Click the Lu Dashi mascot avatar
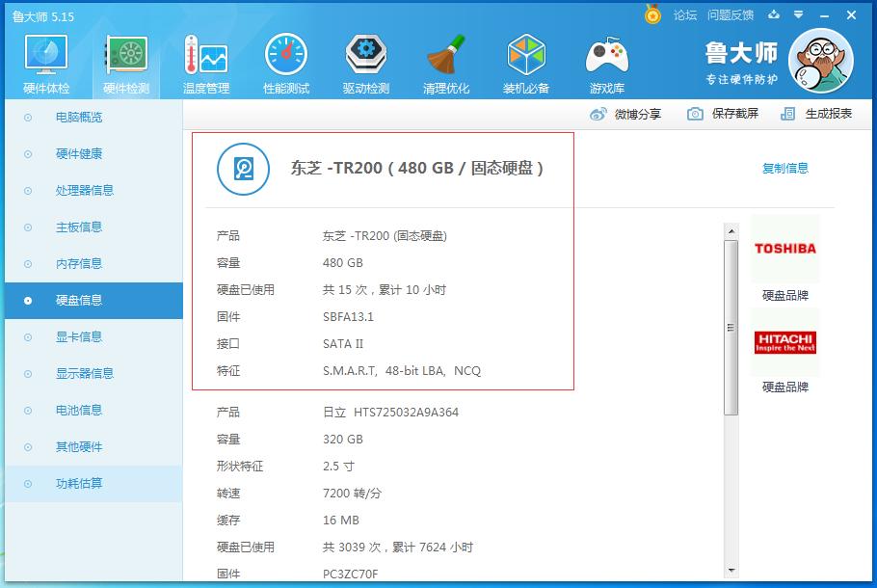Image resolution: width=877 pixels, height=588 pixels. tap(820, 61)
